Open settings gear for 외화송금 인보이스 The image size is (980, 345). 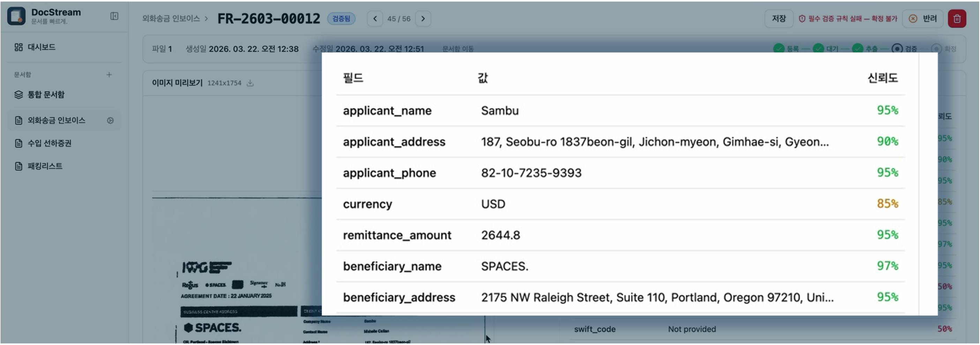tap(110, 121)
